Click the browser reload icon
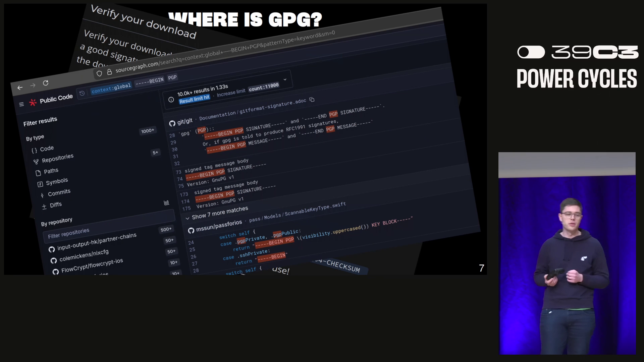This screenshot has width=644, height=362. click(x=46, y=83)
